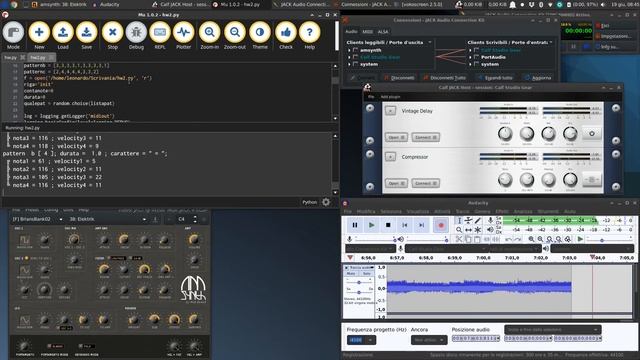Click the Cut scissors icon in Audacity

[x=459, y=239]
